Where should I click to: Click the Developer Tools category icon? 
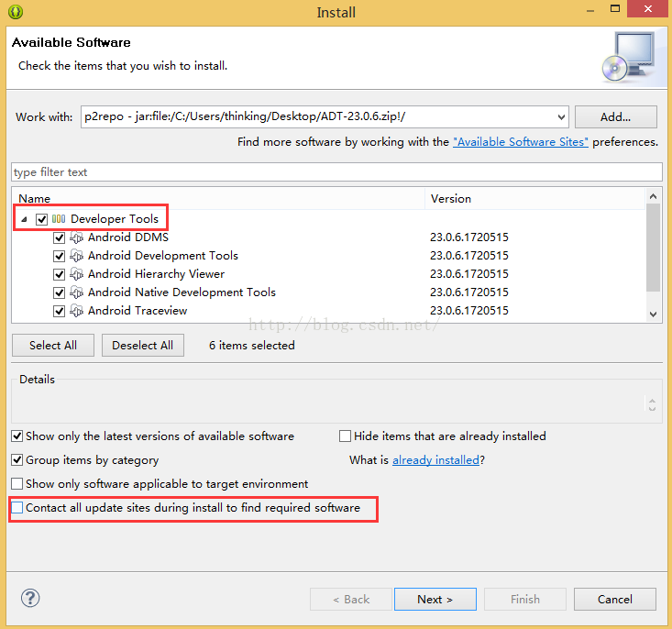coord(59,219)
